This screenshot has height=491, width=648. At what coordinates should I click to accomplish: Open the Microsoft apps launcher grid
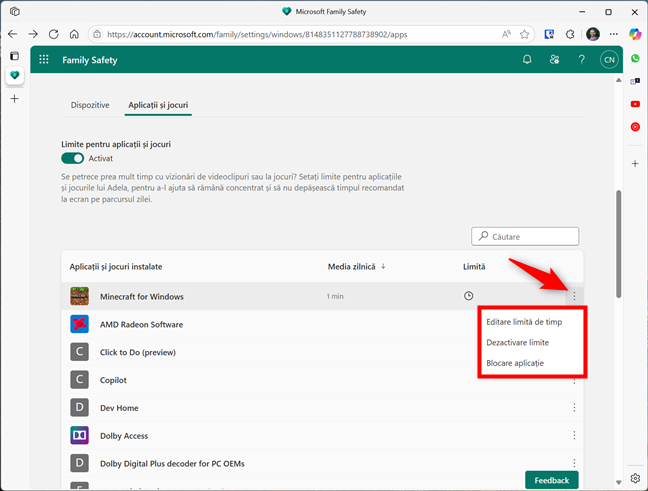click(x=44, y=60)
